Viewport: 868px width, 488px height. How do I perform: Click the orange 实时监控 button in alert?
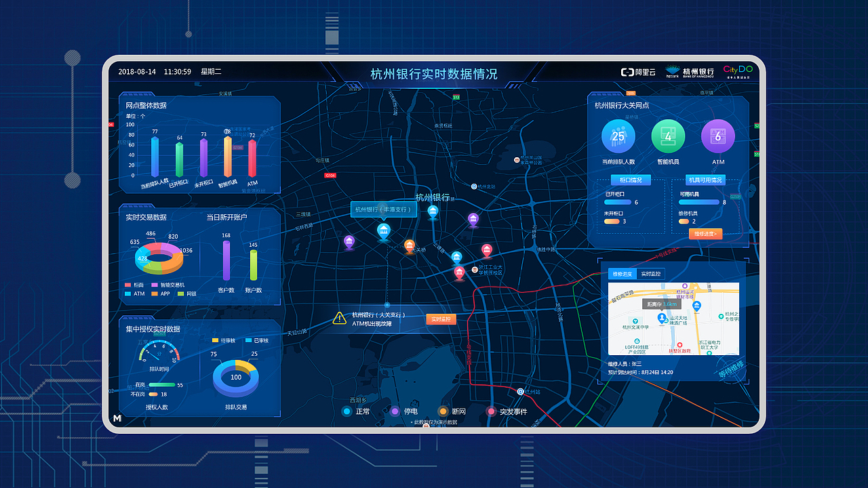441,319
